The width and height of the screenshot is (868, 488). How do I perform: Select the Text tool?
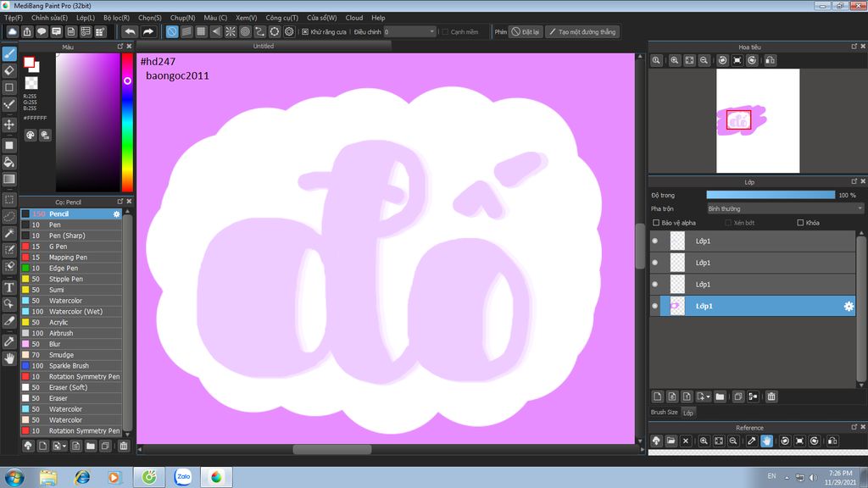click(9, 287)
